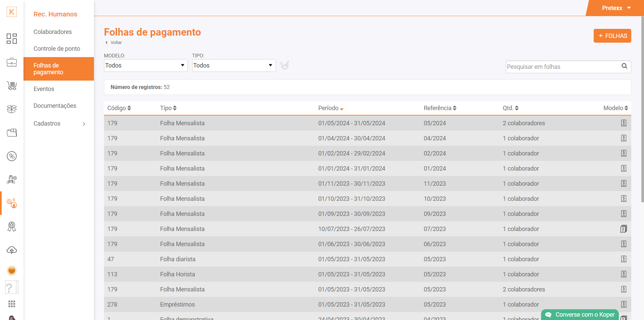The height and width of the screenshot is (320, 644).
Task: Open the Eventos menu item
Action: click(44, 89)
